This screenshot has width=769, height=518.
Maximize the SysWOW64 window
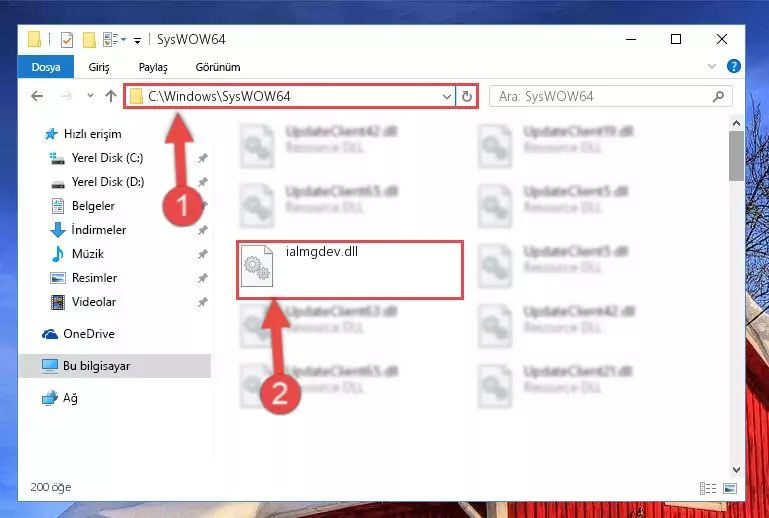click(676, 39)
